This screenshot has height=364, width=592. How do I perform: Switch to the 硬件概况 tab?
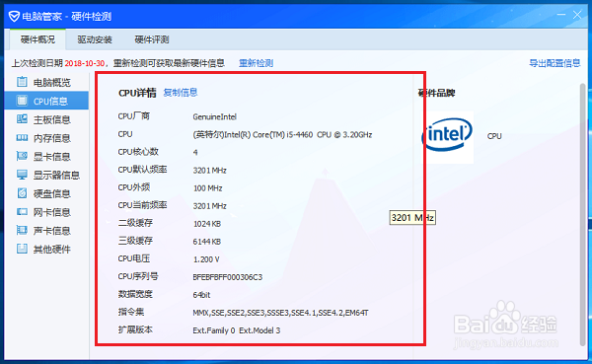pos(37,39)
